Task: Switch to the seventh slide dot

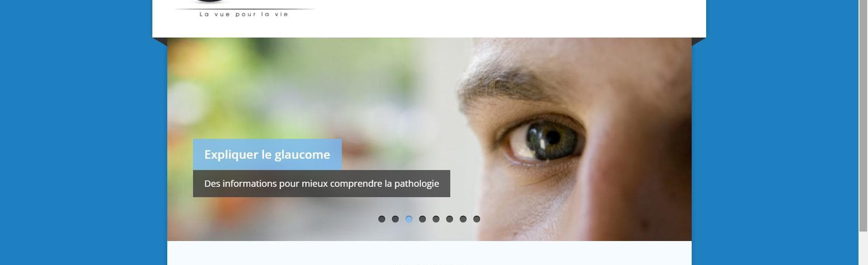Action: click(x=463, y=219)
